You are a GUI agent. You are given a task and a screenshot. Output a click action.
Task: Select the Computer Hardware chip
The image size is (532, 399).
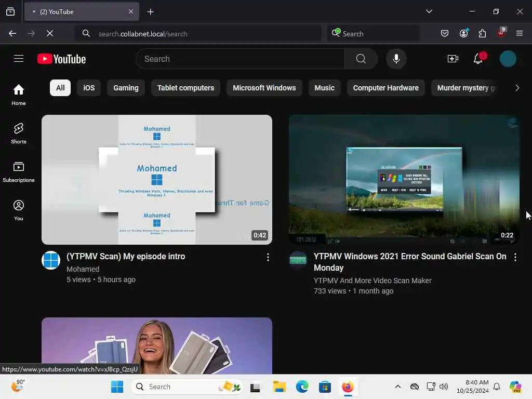point(386,88)
